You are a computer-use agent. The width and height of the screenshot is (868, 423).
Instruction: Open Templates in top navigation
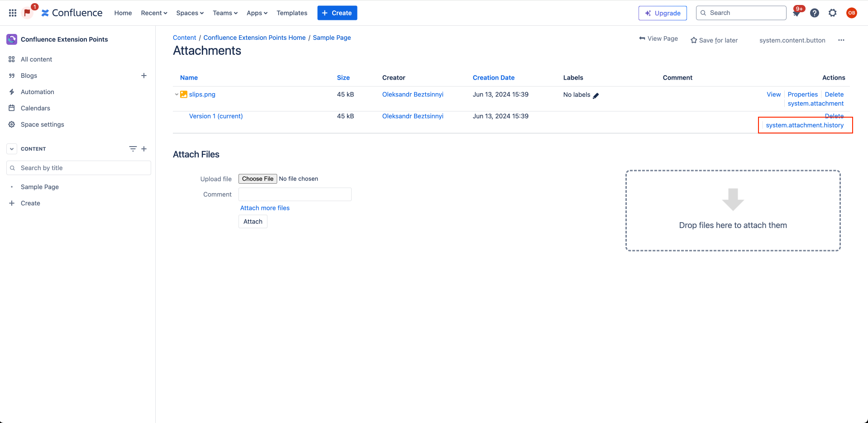pyautogui.click(x=292, y=13)
